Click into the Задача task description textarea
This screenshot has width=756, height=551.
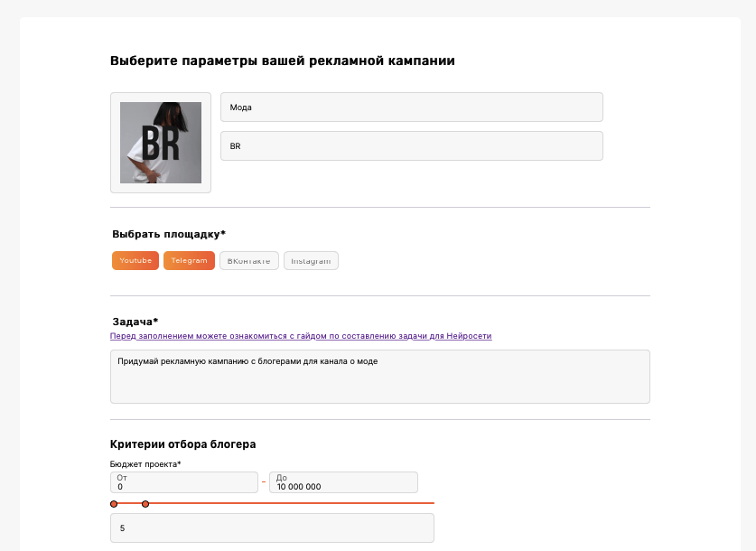[379, 376]
